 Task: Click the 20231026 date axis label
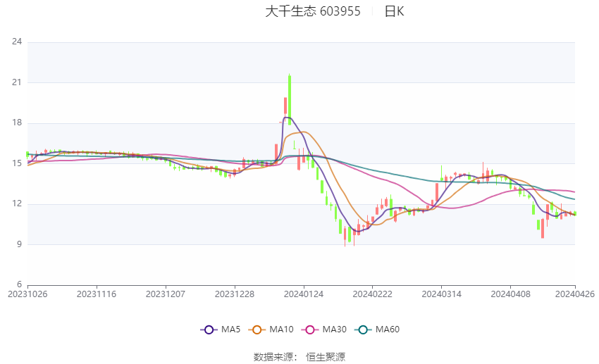pyautogui.click(x=27, y=294)
